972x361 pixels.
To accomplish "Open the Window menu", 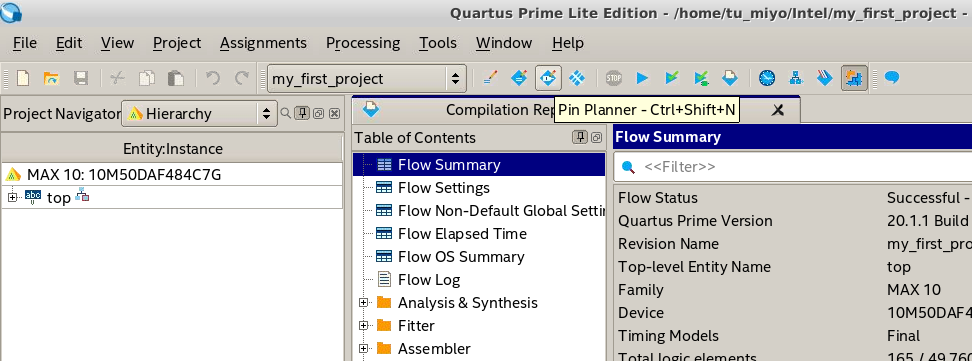I will [x=504, y=43].
